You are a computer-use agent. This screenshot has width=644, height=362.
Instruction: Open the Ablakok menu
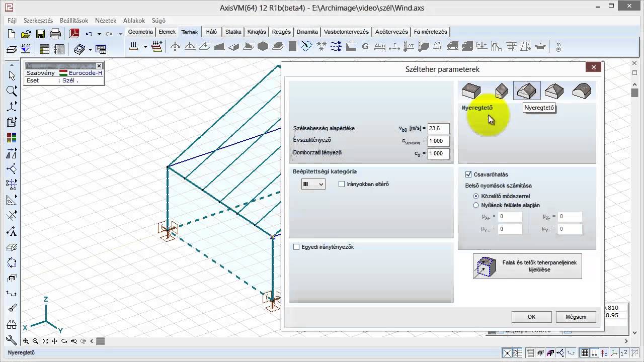pos(134,21)
